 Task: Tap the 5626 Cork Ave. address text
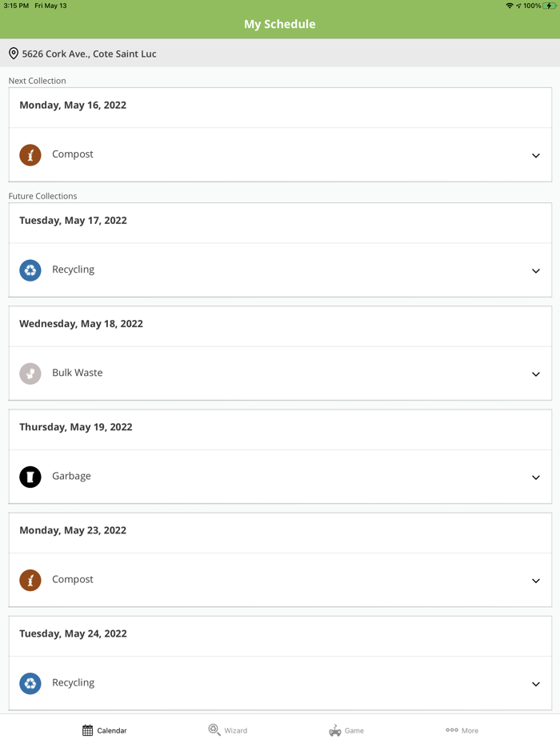[90, 54]
